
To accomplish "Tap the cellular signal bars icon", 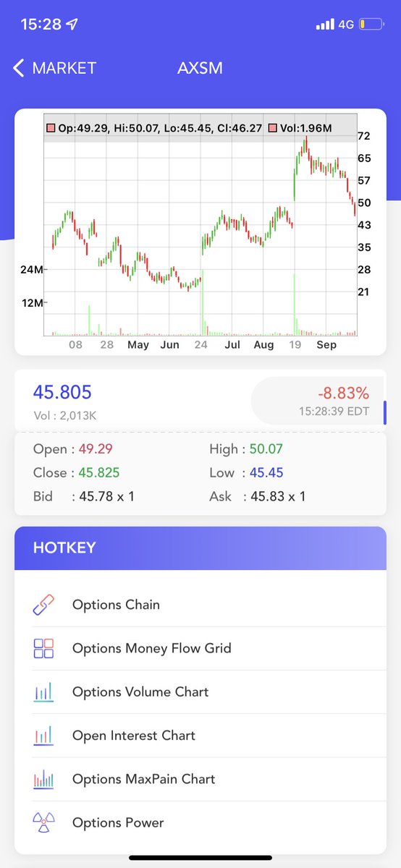I will point(325,25).
